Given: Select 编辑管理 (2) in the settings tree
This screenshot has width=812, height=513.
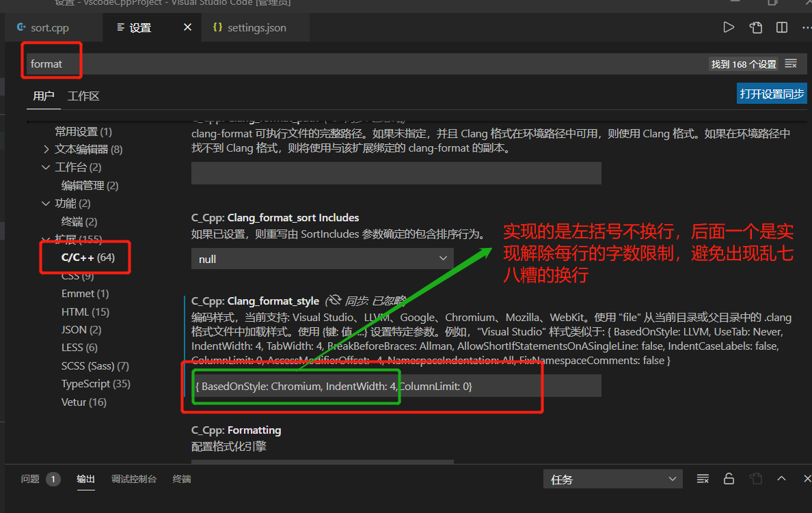Looking at the screenshot, I should pyautogui.click(x=90, y=185).
